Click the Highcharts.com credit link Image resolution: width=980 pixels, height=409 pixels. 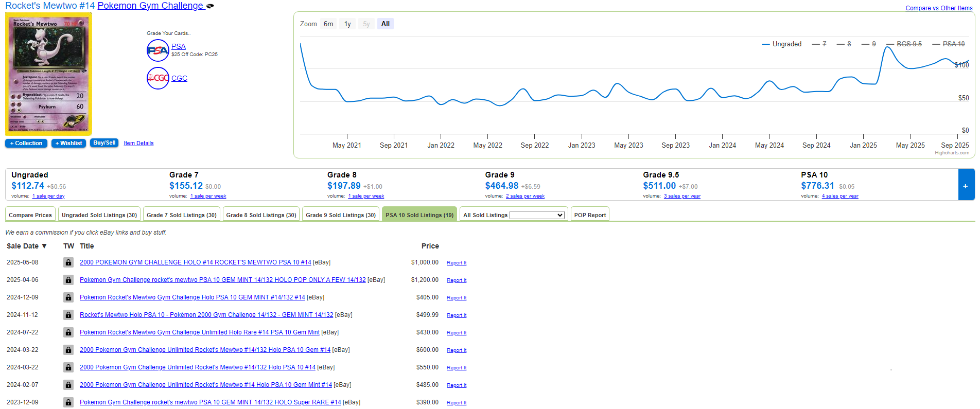click(952, 153)
